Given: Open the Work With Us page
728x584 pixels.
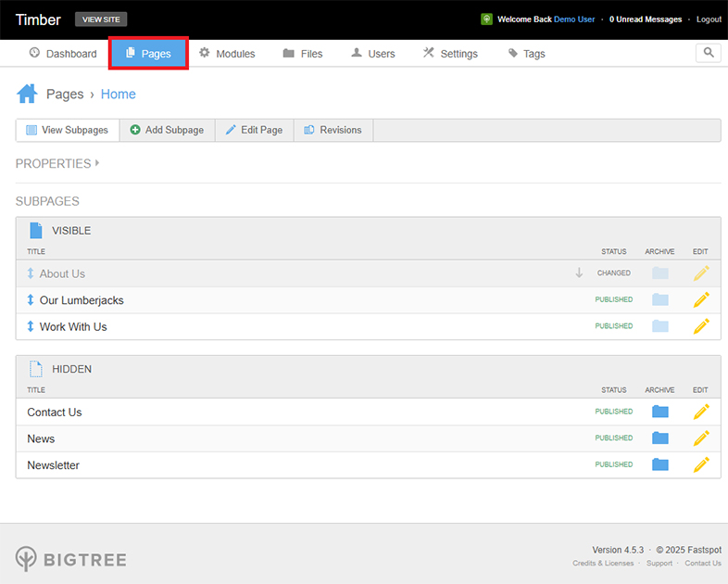Looking at the screenshot, I should pyautogui.click(x=73, y=326).
